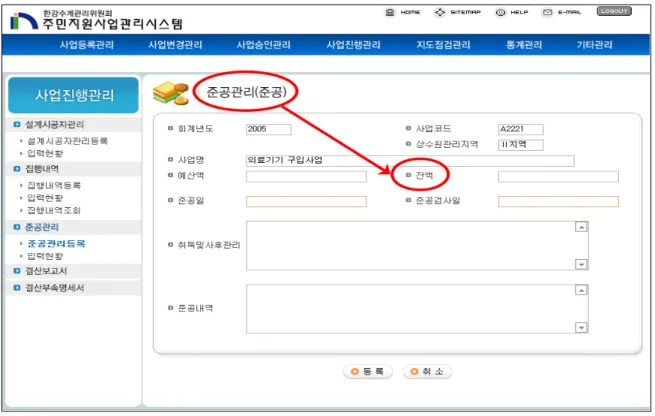
Task: Click the 취소 cancel button
Action: (427, 371)
